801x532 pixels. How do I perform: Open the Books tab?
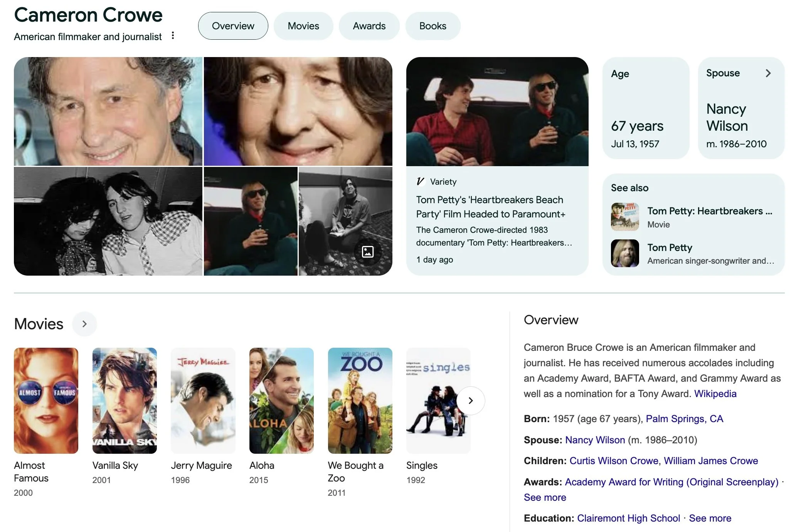pos(432,26)
